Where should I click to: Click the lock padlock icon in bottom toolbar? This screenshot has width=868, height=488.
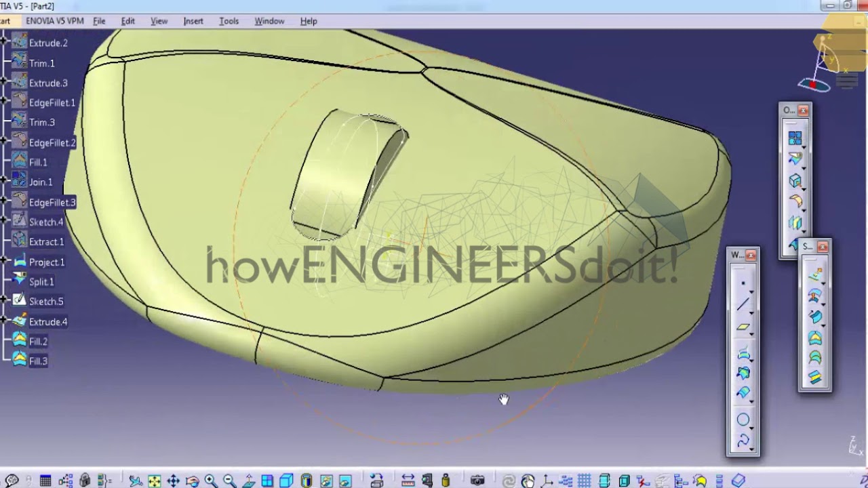pyautogui.click(x=85, y=481)
